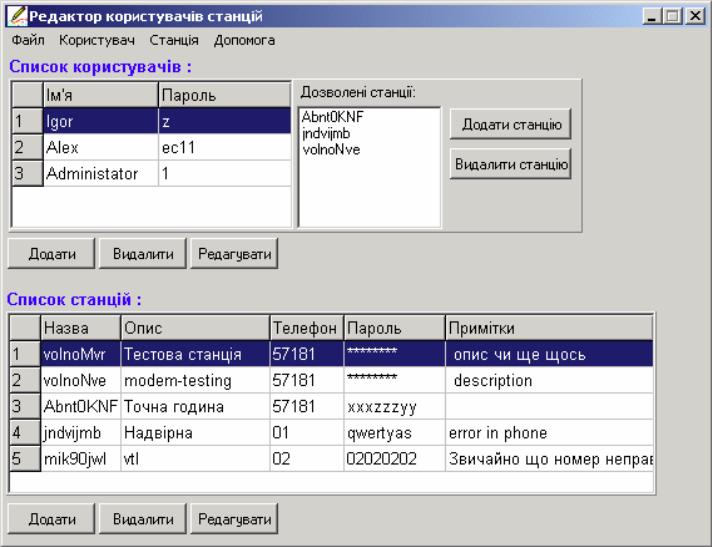Click row number 3 in users table
Screen dimensions: 712x547
[27, 173]
